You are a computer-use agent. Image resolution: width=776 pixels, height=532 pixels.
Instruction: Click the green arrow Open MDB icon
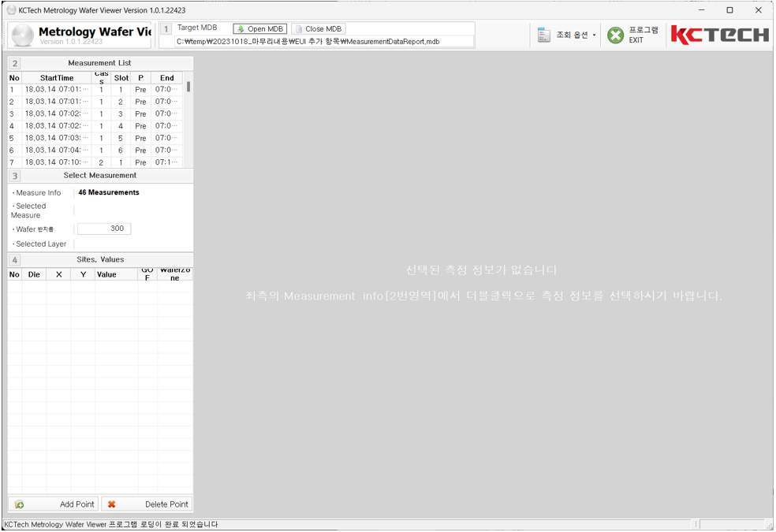point(241,29)
